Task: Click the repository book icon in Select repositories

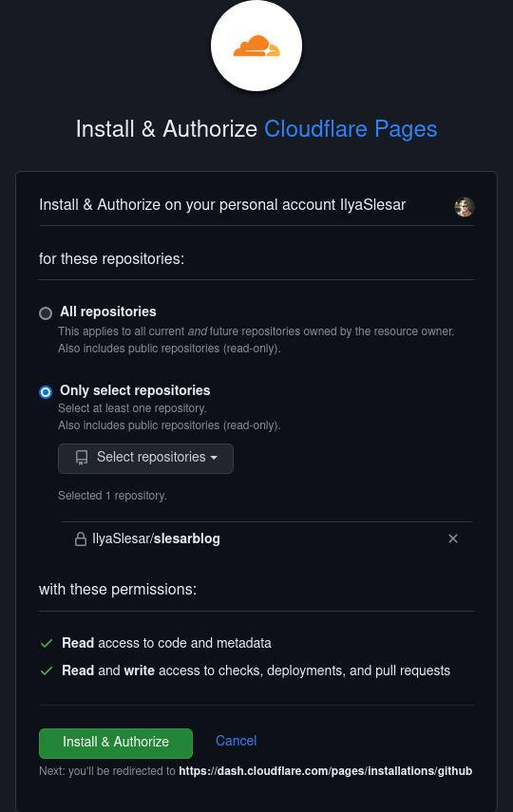Action: pyautogui.click(x=82, y=457)
